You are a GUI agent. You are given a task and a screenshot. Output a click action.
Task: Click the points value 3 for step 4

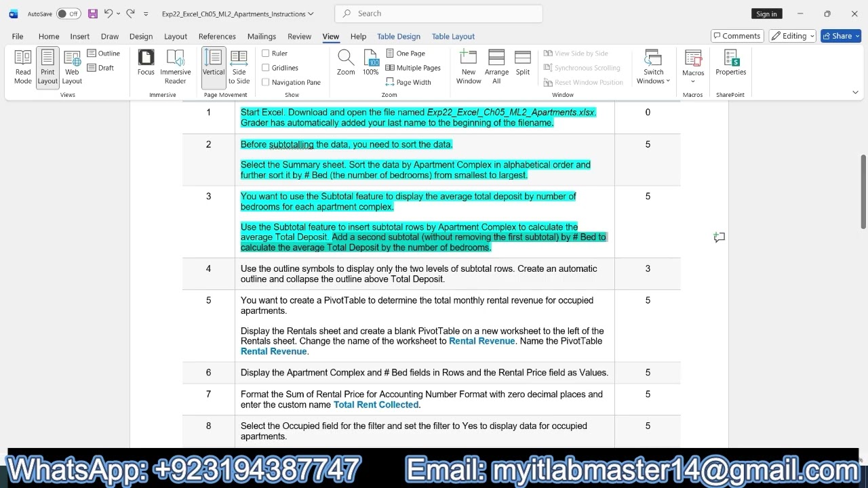(x=648, y=268)
